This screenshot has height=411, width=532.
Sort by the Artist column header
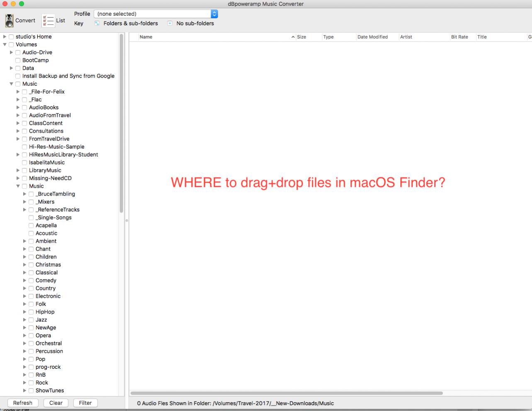coord(424,37)
